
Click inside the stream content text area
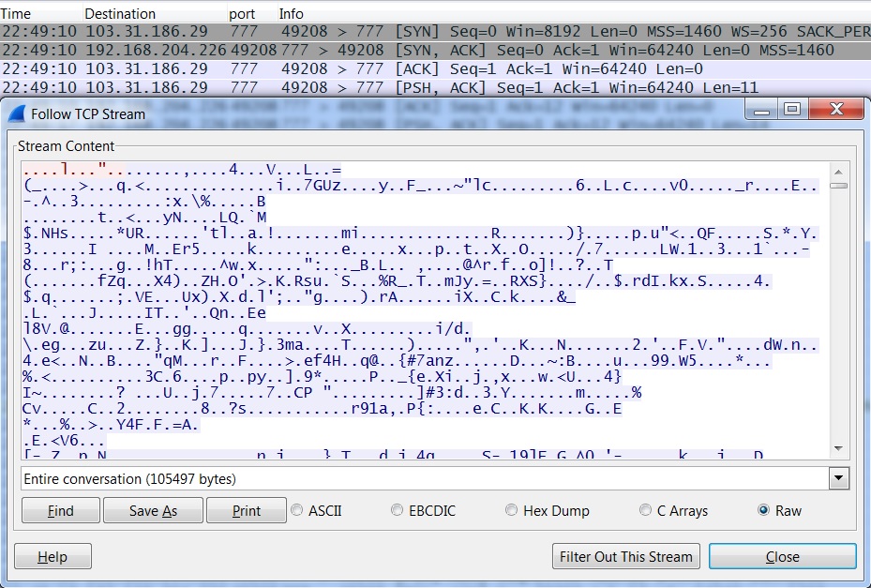pyautogui.click(x=422, y=309)
